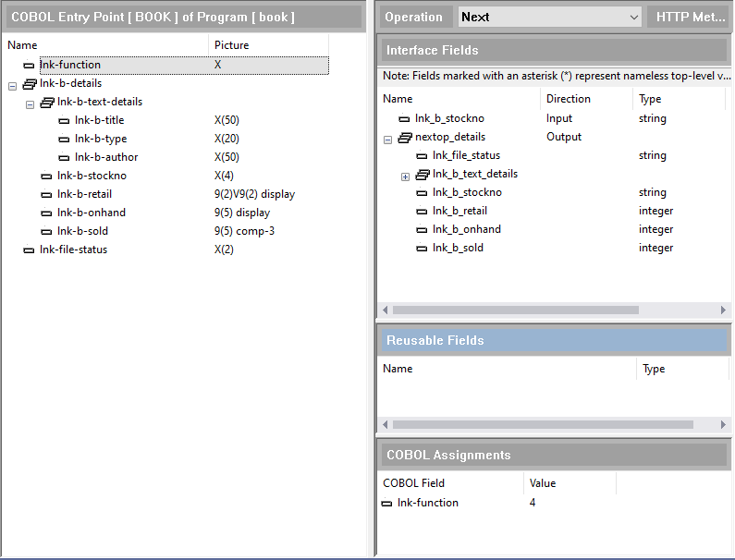Click the lnk-function icon in COBOL Assignments
Screen dimensions: 735x560
pyautogui.click(x=386, y=504)
